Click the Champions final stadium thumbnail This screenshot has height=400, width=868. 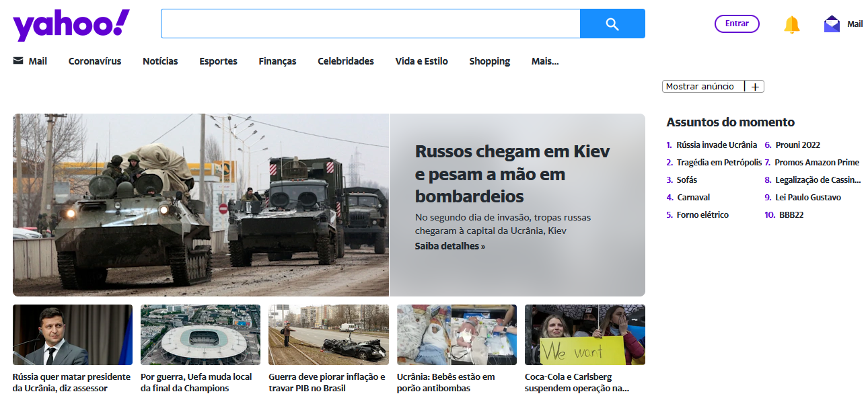(x=200, y=335)
